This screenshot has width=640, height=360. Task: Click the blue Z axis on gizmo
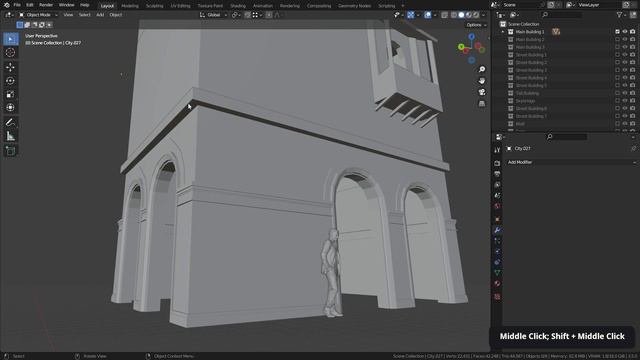[471, 37]
